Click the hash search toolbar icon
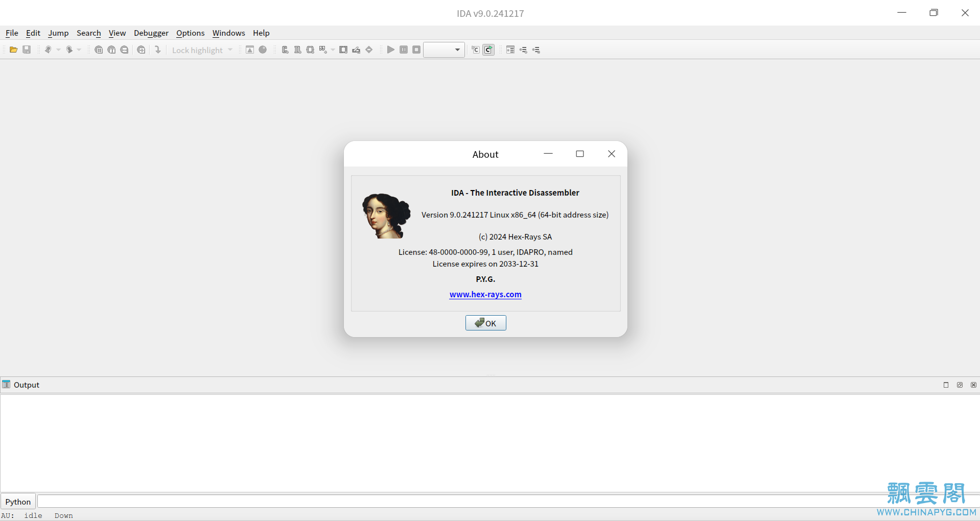980x521 pixels. [x=99, y=50]
